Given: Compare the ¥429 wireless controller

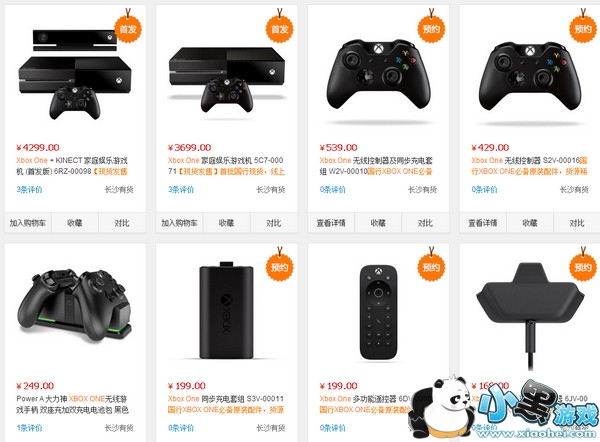Looking at the screenshot, I should (x=577, y=223).
